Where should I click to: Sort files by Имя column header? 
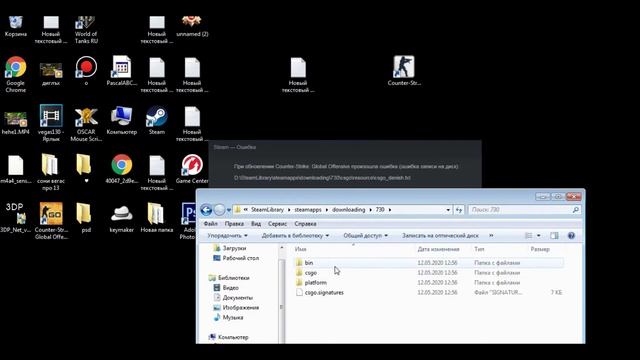point(300,249)
